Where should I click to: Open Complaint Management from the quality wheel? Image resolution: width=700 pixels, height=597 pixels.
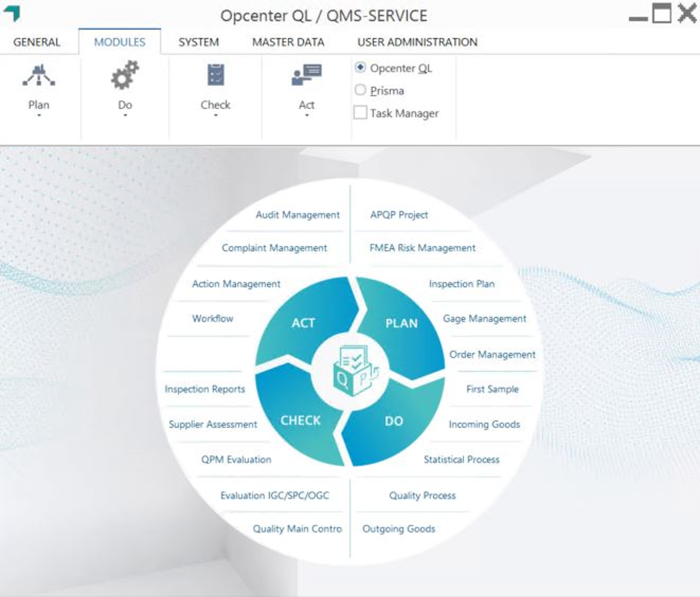pos(274,248)
